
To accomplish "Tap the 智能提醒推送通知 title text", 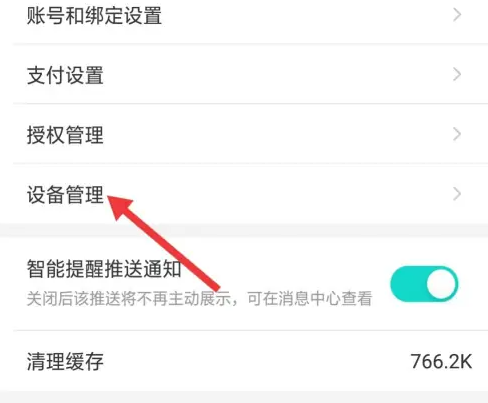I will (104, 269).
